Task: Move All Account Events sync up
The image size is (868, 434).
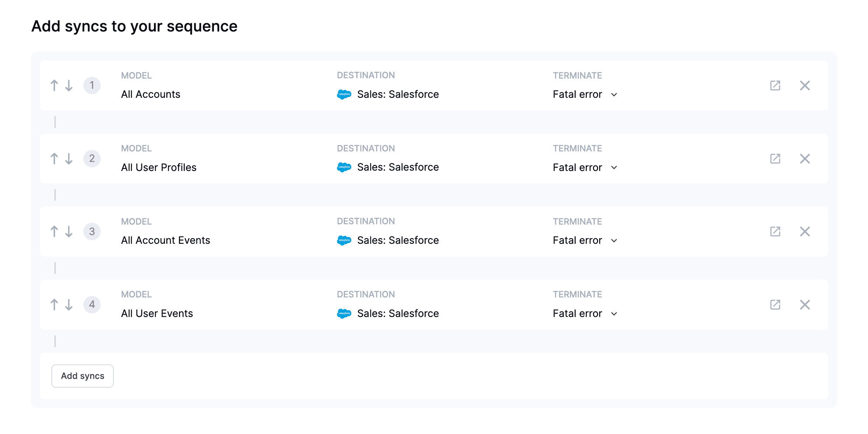Action: coord(54,231)
